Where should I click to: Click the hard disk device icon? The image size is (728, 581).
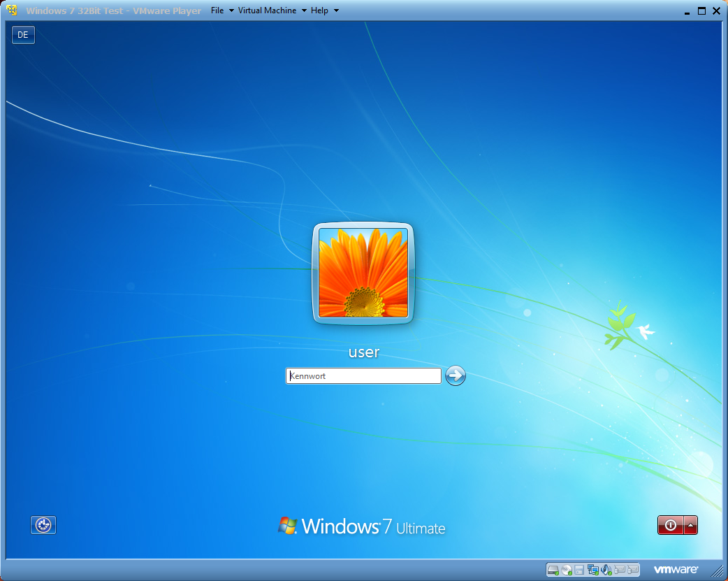pyautogui.click(x=553, y=569)
